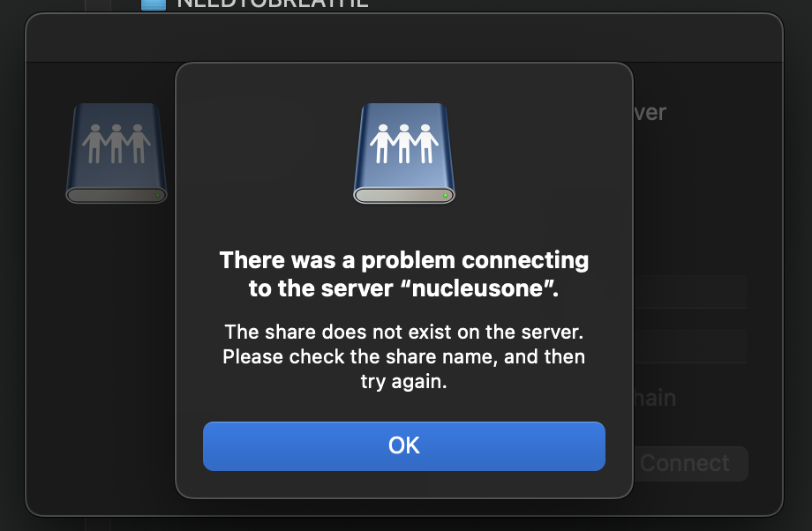Click the upper name field behind the alert
This screenshot has height=531, width=812.
[690, 292]
